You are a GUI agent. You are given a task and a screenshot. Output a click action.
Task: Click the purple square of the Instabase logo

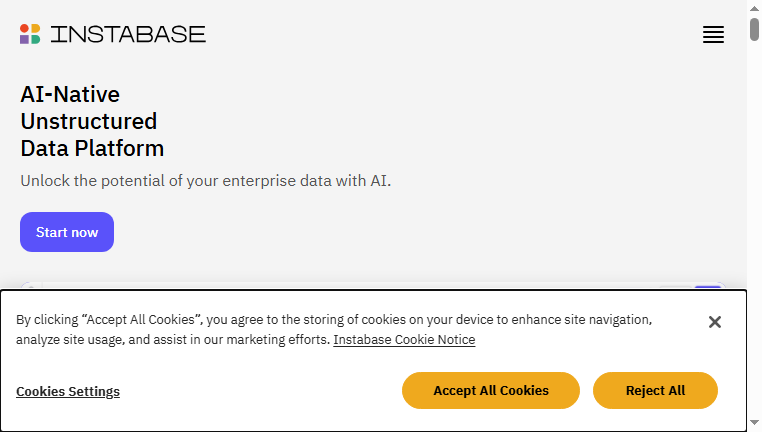point(25,39)
